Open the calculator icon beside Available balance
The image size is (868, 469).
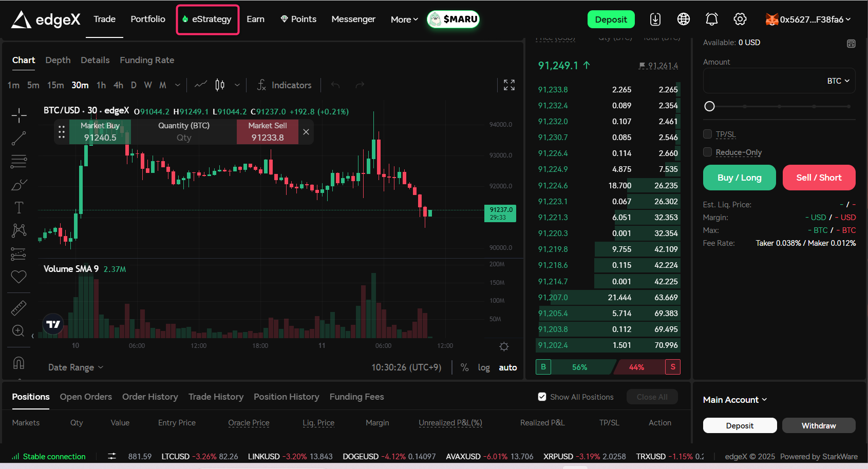pos(851,44)
